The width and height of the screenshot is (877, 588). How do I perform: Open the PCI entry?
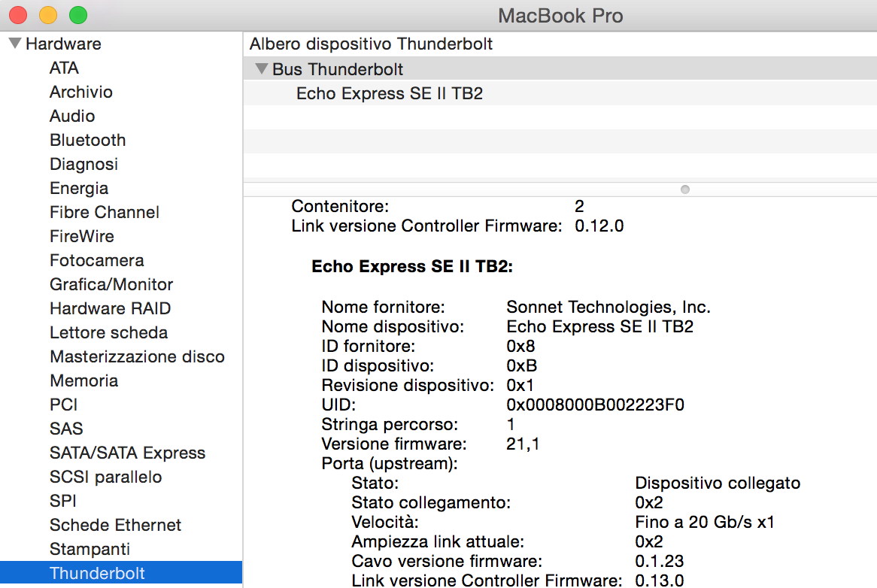tap(63, 404)
